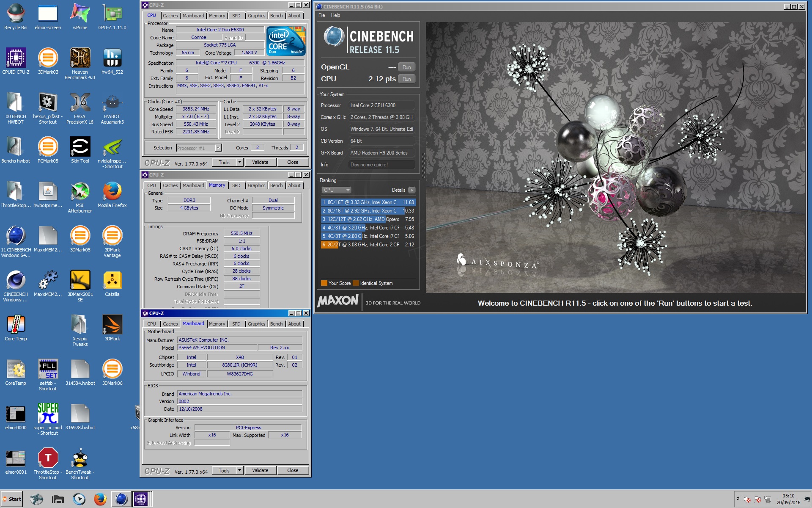
Task: Expand the Processor #1 selection dropdown
Action: (218, 148)
